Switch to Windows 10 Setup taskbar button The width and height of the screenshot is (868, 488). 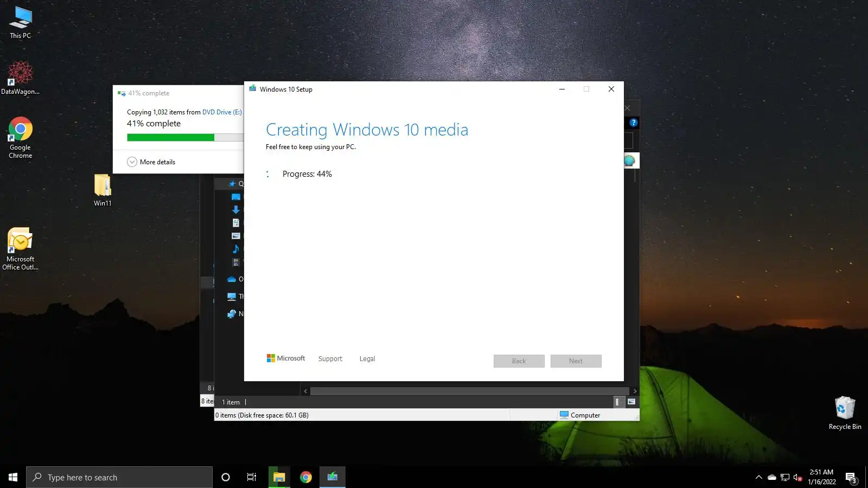click(x=333, y=477)
